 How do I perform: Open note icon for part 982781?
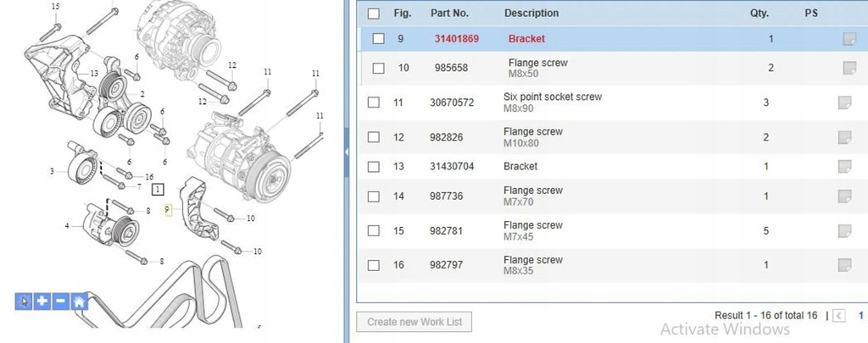(x=845, y=230)
